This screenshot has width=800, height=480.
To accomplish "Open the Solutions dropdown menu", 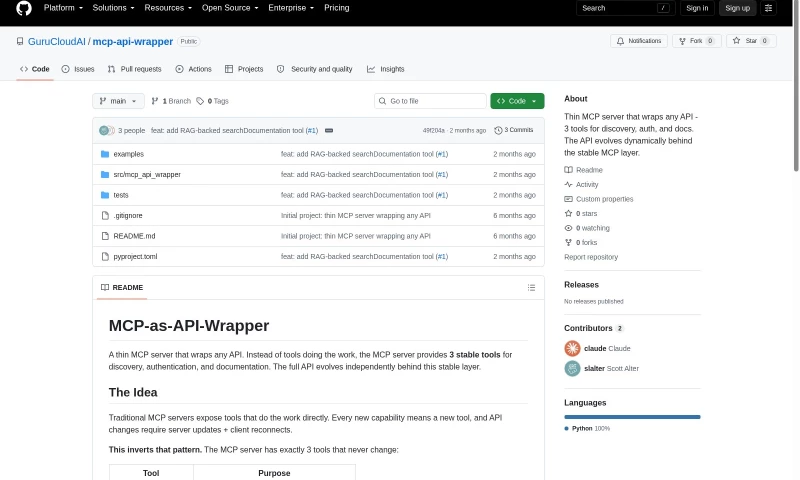I will coord(113,8).
